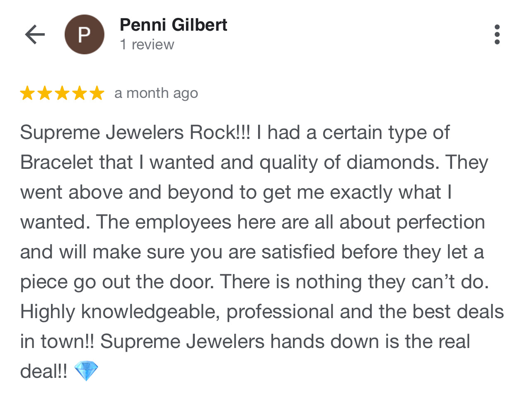Click the fifth yellow rating star

tap(97, 93)
